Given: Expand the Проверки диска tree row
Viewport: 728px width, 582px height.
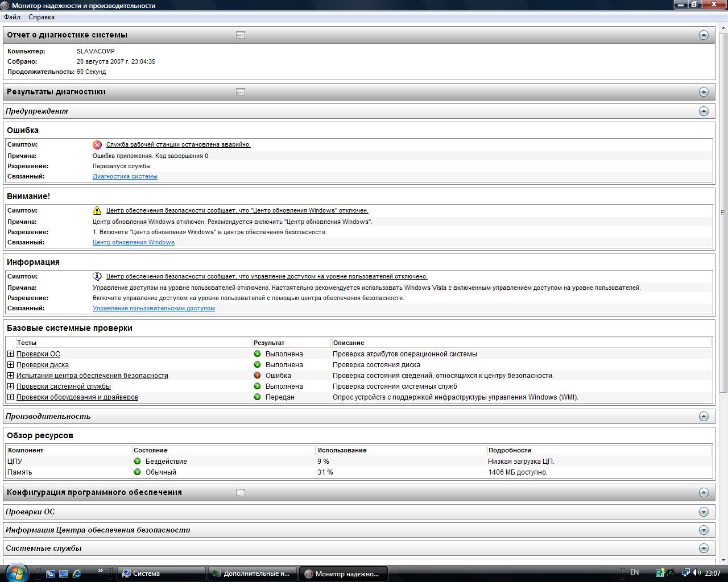Looking at the screenshot, I should click(x=10, y=365).
